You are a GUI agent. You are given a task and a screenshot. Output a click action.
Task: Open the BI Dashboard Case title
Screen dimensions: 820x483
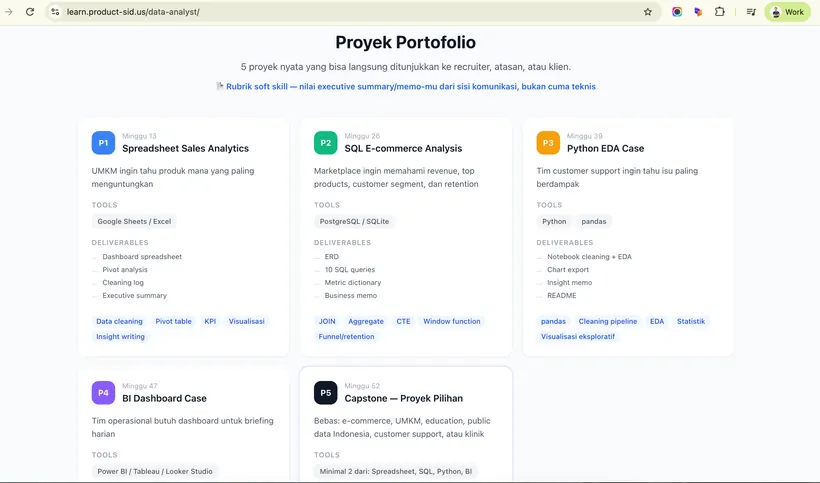164,398
